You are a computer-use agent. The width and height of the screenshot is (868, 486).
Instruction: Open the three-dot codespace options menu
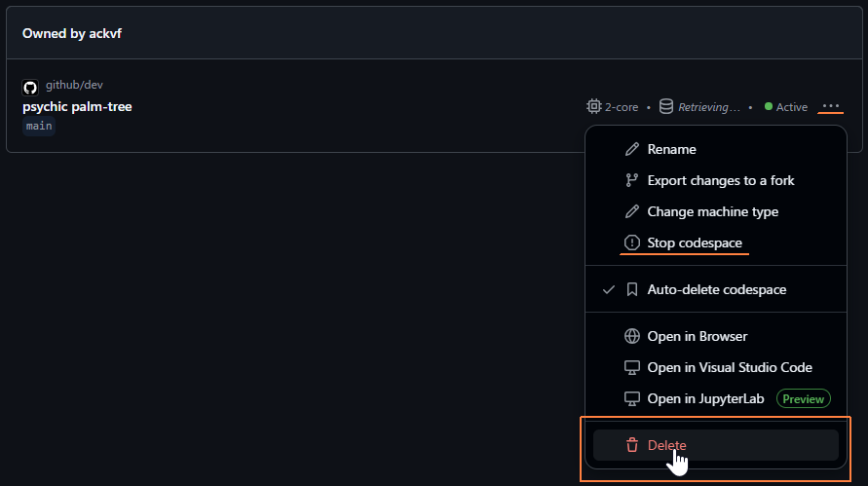click(830, 105)
